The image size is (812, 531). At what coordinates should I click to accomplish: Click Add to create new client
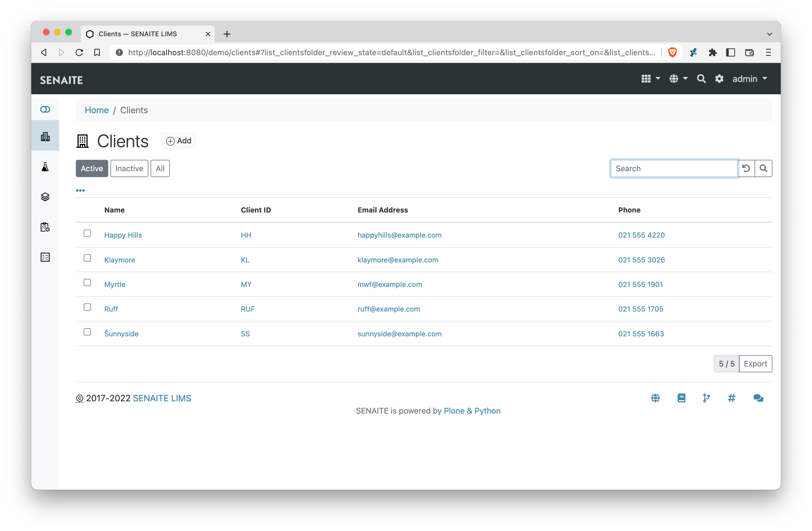179,141
